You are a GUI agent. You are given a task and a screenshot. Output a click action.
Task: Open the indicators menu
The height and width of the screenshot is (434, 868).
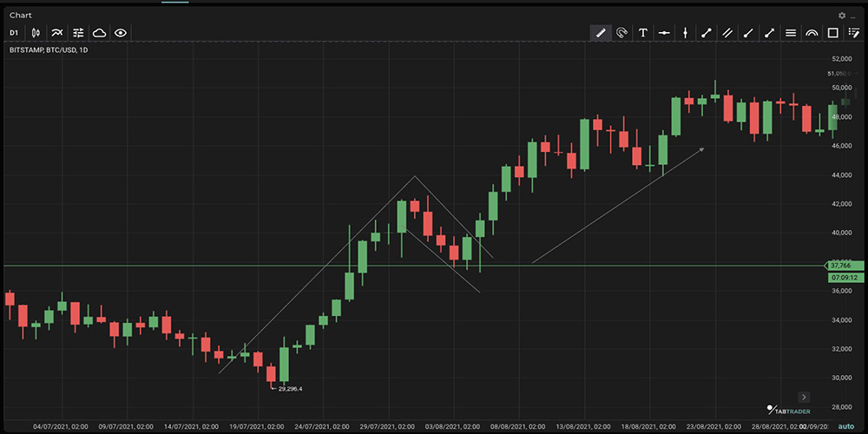point(57,33)
